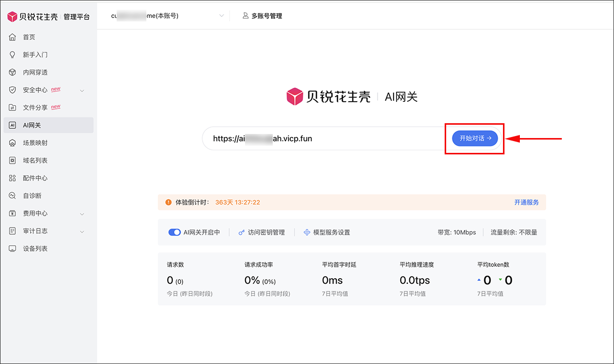Click the shield icon for 安全中心
Image resolution: width=614 pixels, height=364 pixels.
tap(13, 90)
